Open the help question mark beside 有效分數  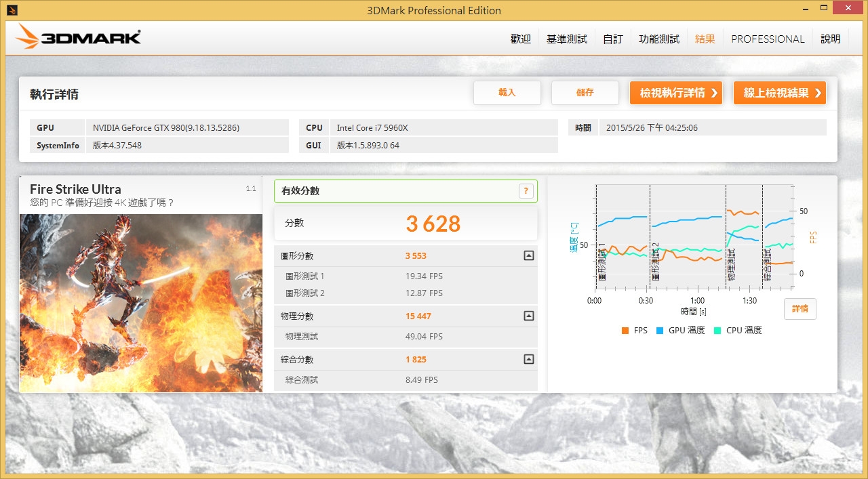(526, 191)
